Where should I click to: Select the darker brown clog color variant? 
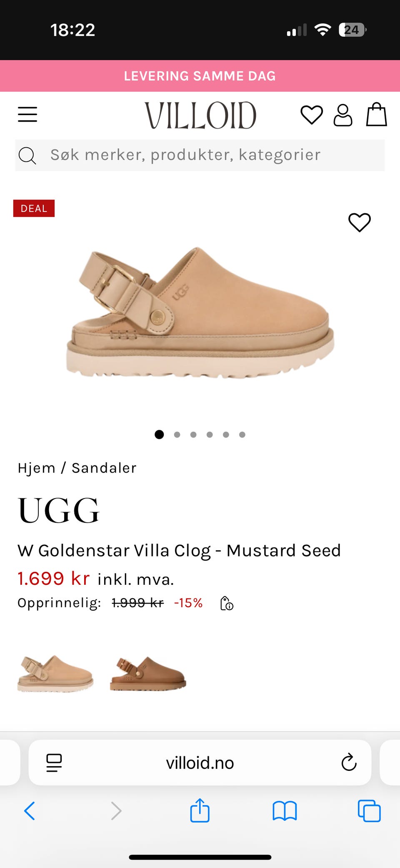click(148, 673)
